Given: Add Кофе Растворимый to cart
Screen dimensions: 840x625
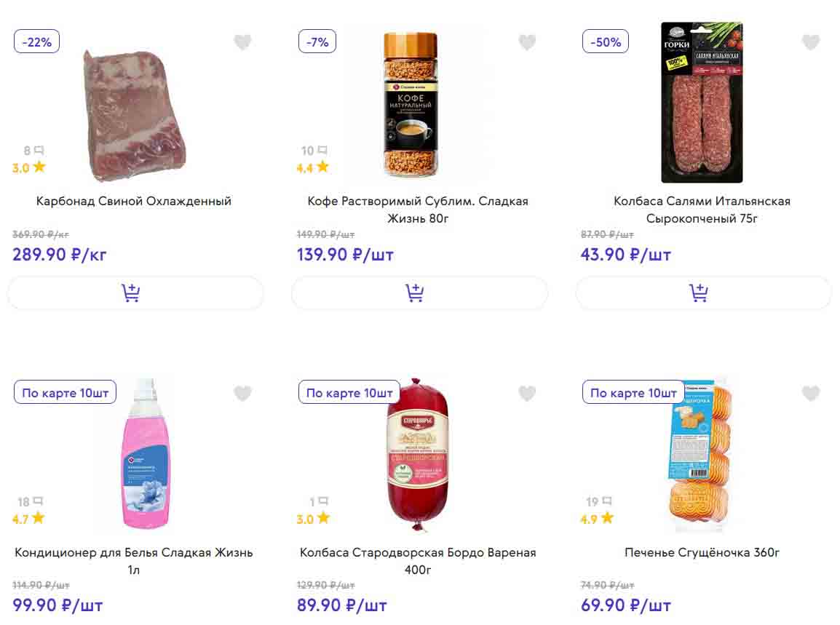Looking at the screenshot, I should point(419,293).
